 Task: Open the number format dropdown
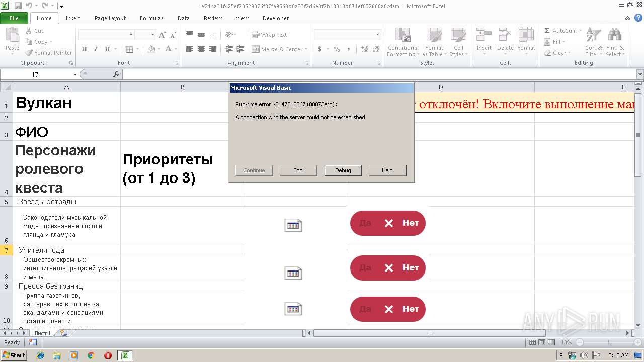coord(378,35)
